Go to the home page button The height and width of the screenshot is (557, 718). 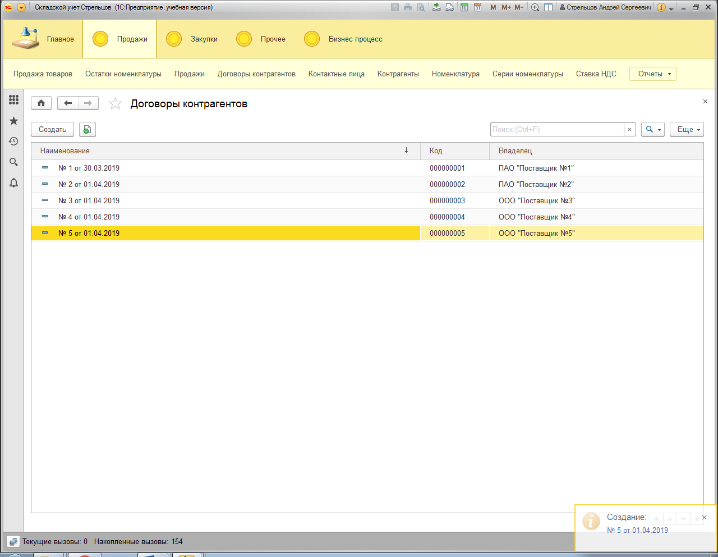pos(41,103)
